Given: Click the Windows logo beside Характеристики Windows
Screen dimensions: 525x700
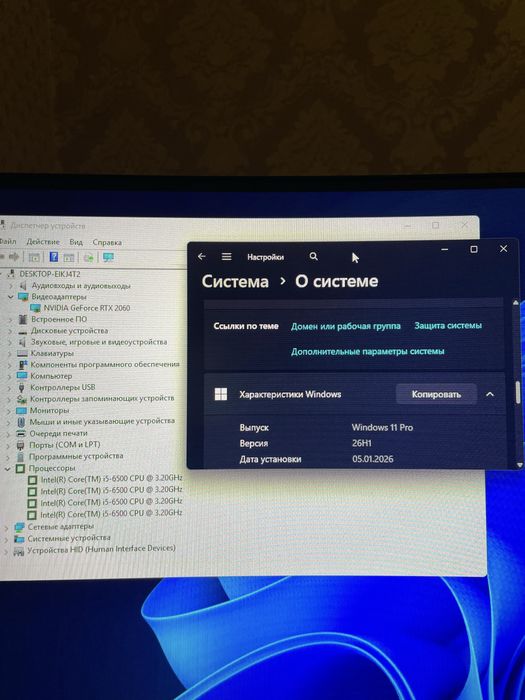Looking at the screenshot, I should point(221,394).
